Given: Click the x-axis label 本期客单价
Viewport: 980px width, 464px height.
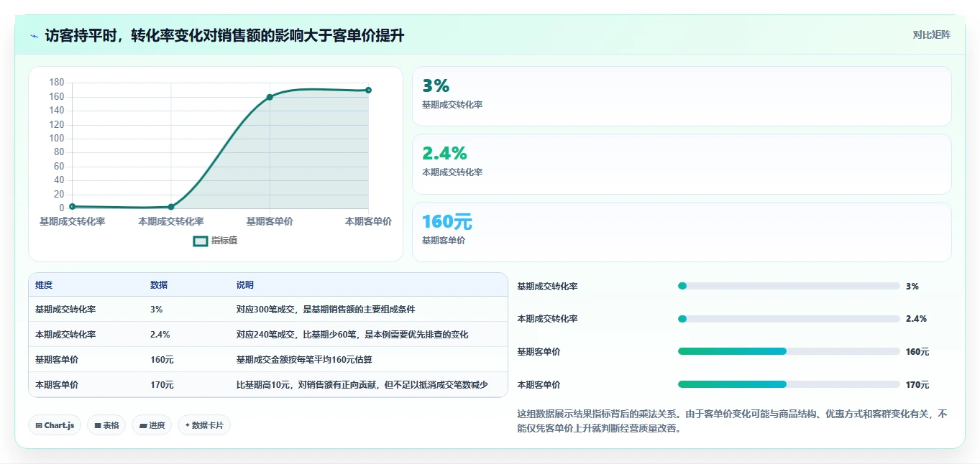Looking at the screenshot, I should click(368, 222).
